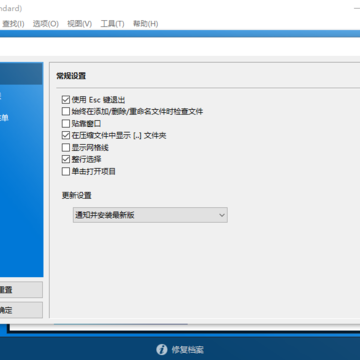Open the 通知并安装最新版 update dropdown

tap(150, 215)
